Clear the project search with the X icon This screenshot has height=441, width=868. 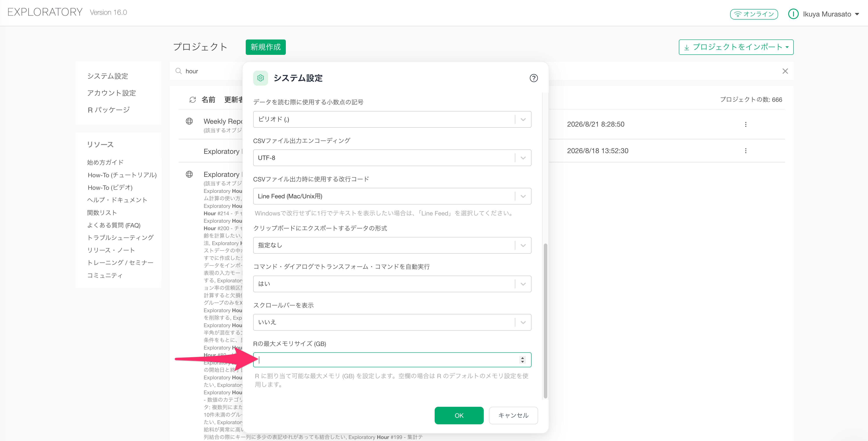pos(785,71)
